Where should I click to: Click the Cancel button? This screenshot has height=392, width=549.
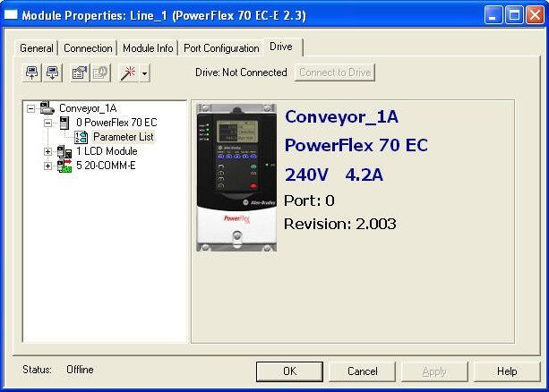pos(362,371)
